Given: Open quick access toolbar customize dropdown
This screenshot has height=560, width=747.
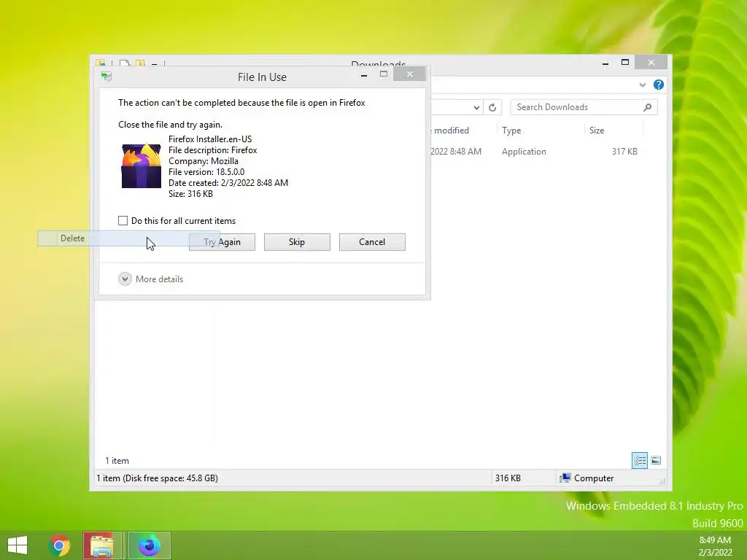Looking at the screenshot, I should click(x=155, y=64).
